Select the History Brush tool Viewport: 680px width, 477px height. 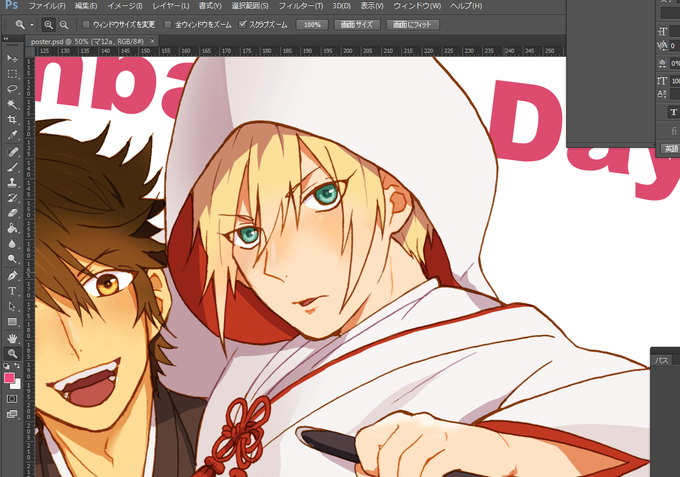click(12, 198)
